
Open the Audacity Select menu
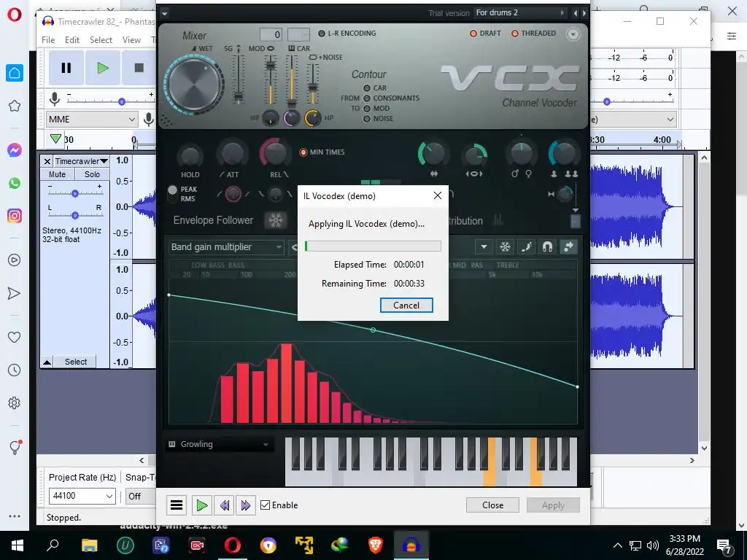pos(101,40)
